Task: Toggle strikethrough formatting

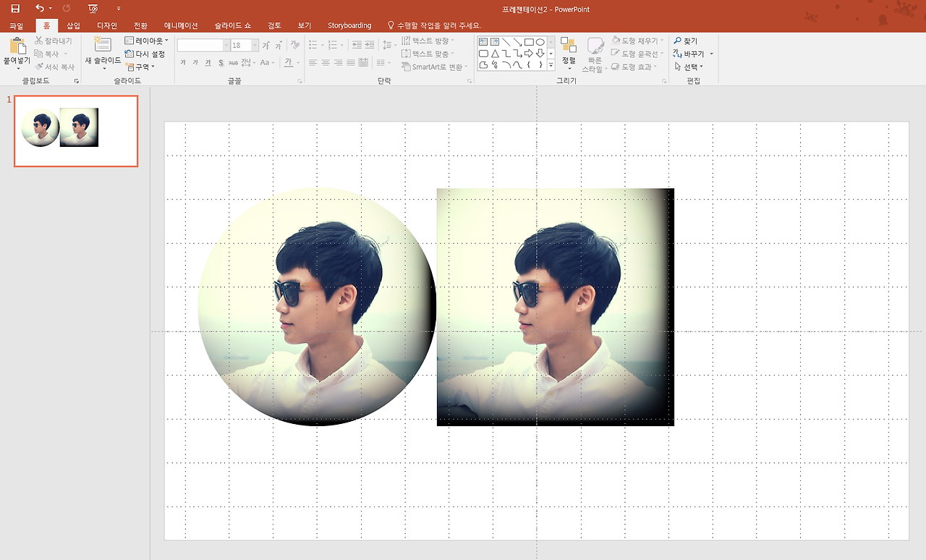Action: [x=233, y=63]
